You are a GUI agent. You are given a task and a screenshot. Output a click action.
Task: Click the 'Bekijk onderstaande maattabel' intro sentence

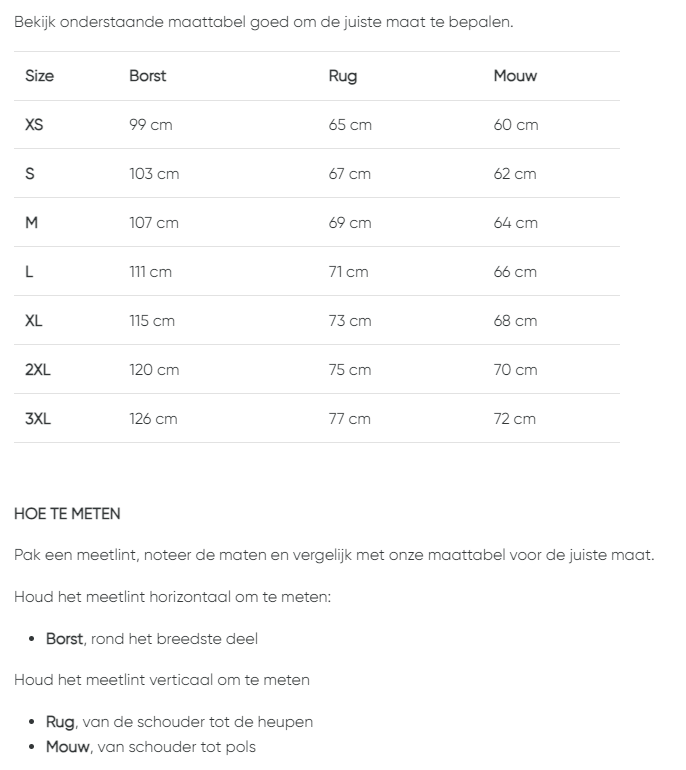pyautogui.click(x=263, y=21)
